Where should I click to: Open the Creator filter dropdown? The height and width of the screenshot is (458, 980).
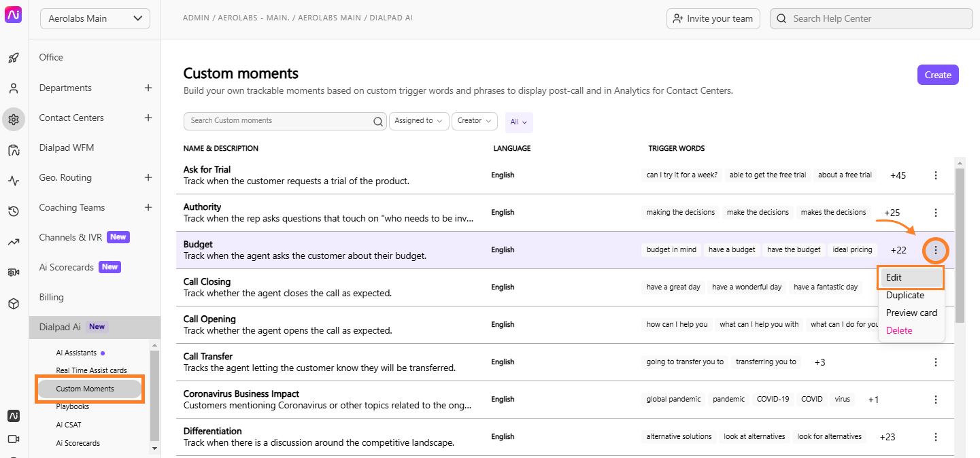click(x=475, y=121)
